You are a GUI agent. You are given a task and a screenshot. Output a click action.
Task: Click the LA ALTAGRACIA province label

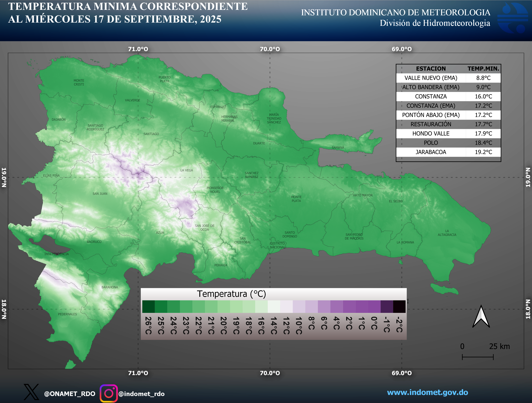(447, 233)
